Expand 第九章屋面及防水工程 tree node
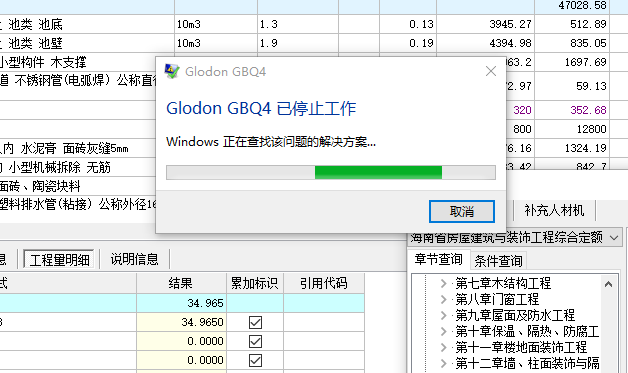The image size is (628, 373). pyautogui.click(x=443, y=316)
